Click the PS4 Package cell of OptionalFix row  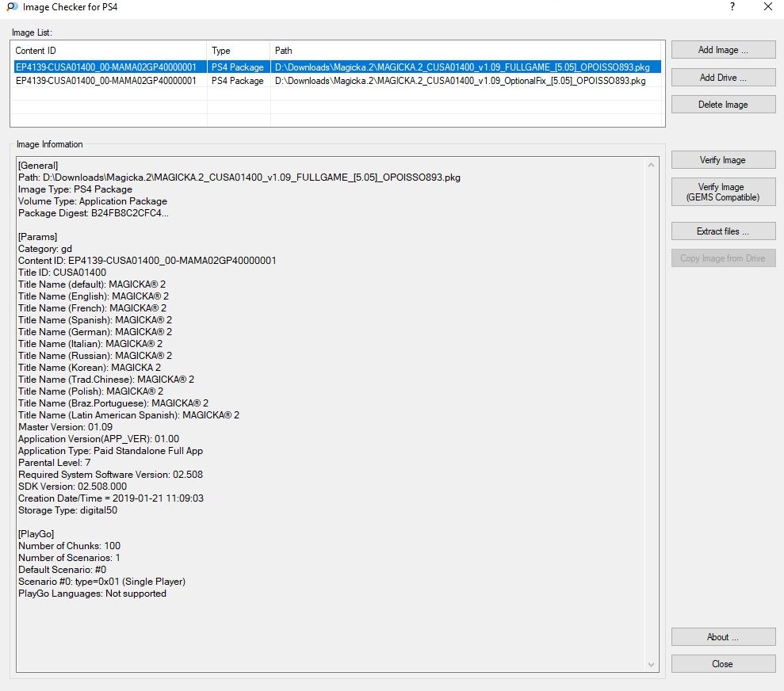coord(238,81)
